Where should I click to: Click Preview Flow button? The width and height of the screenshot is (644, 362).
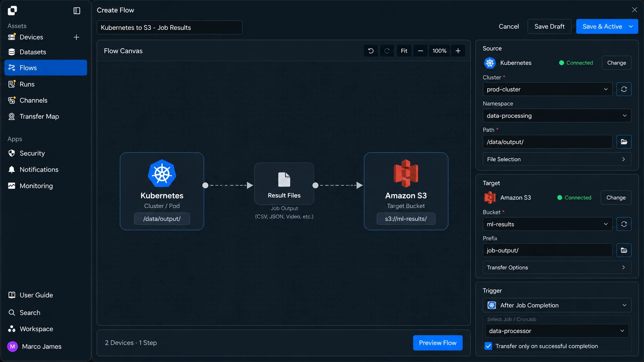click(438, 343)
